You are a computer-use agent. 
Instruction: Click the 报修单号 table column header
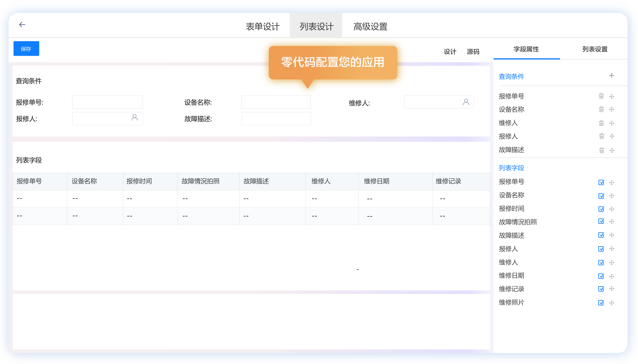40,182
